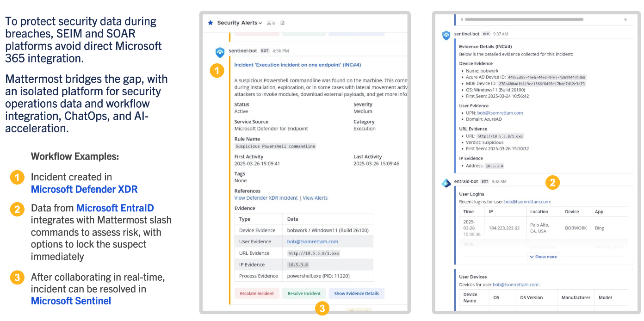The height and width of the screenshot is (321, 644).
Task: Expand Show more under User Logins
Action: [543, 256]
